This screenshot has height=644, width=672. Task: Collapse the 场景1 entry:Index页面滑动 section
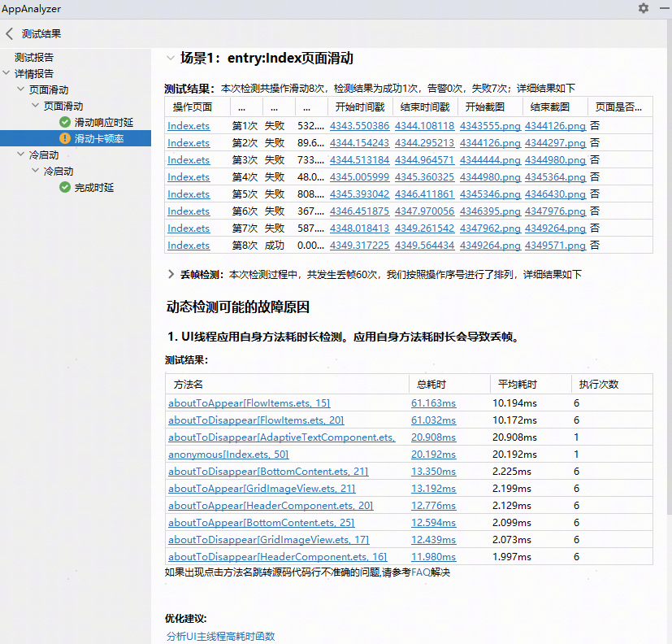[x=170, y=58]
